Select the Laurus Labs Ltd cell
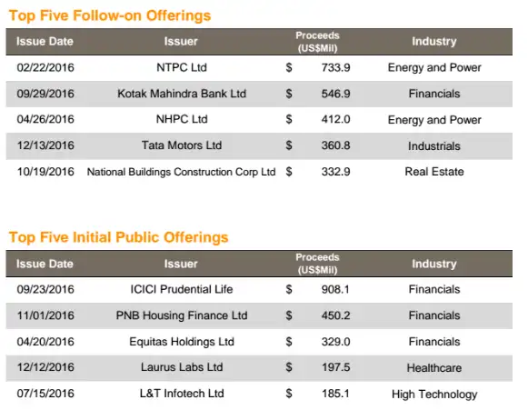This screenshot has width=528, height=420. coord(182,367)
